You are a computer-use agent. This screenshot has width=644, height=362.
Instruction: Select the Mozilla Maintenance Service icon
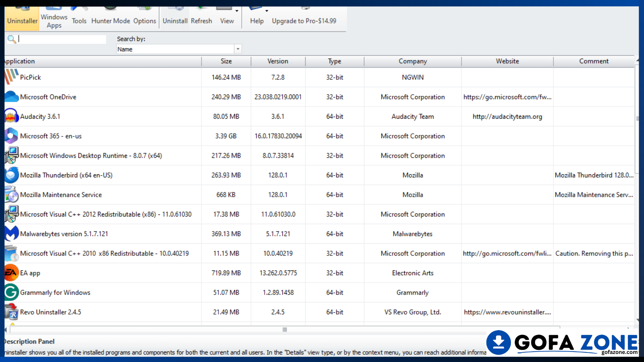11,194
